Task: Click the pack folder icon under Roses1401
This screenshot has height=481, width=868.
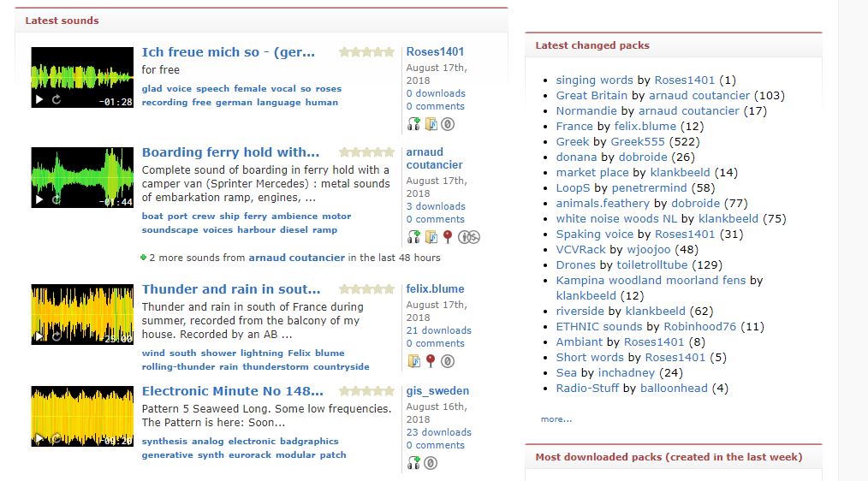Action: click(x=431, y=124)
